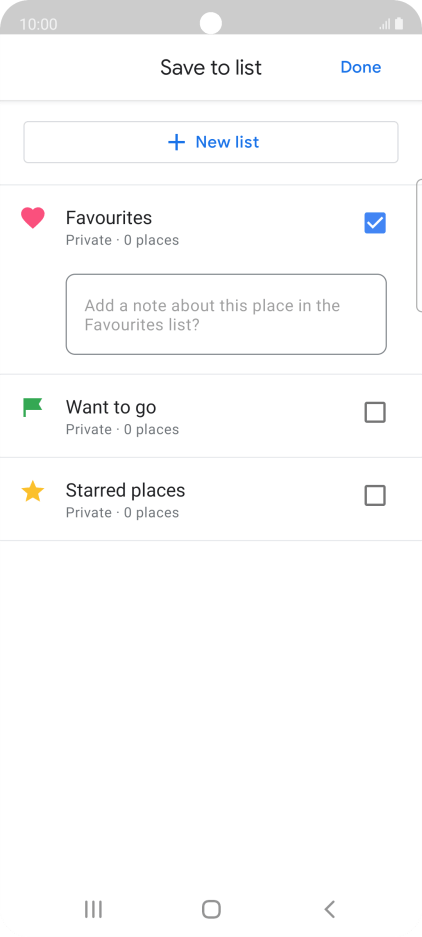Tap the green flag Want to go icon

point(32,407)
